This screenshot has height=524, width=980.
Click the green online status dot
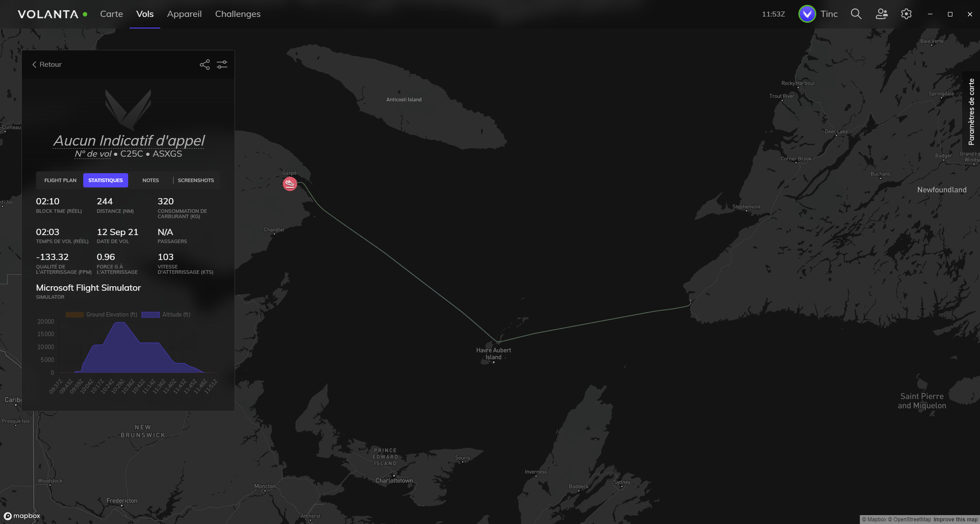[85, 14]
